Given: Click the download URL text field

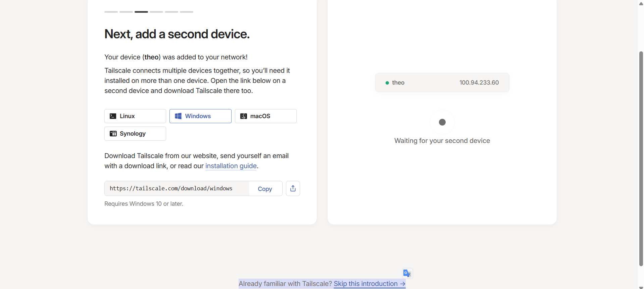Looking at the screenshot, I should pyautogui.click(x=177, y=189).
